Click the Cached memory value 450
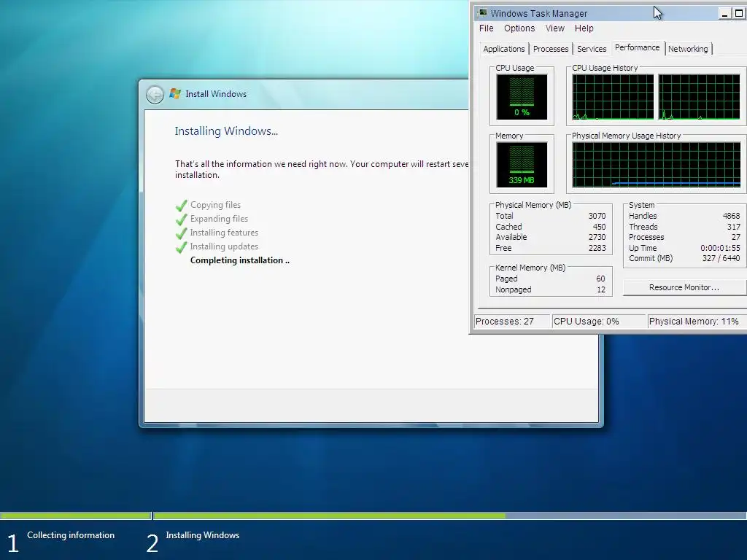 pyautogui.click(x=600, y=227)
